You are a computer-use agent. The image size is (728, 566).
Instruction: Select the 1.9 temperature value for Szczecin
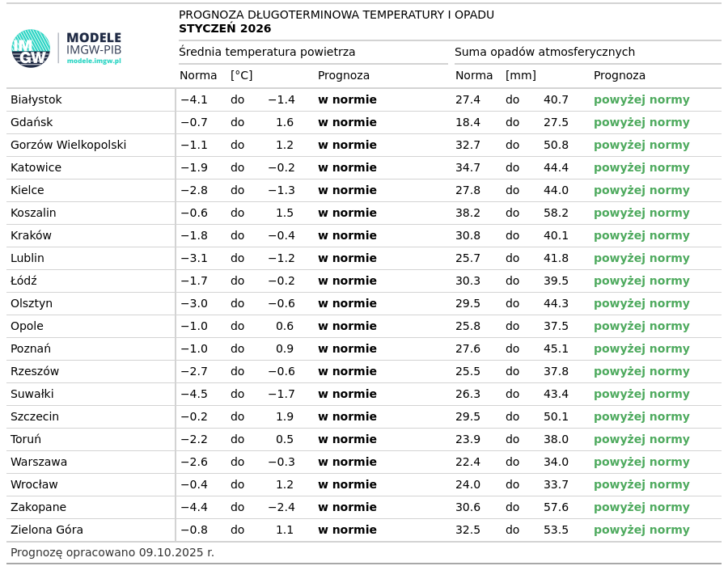click(x=284, y=417)
